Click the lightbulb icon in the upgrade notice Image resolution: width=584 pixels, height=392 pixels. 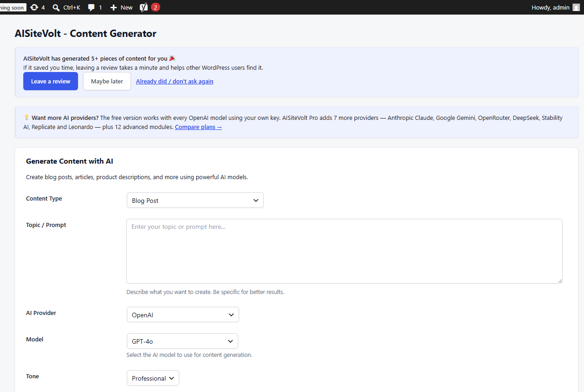pyautogui.click(x=26, y=118)
